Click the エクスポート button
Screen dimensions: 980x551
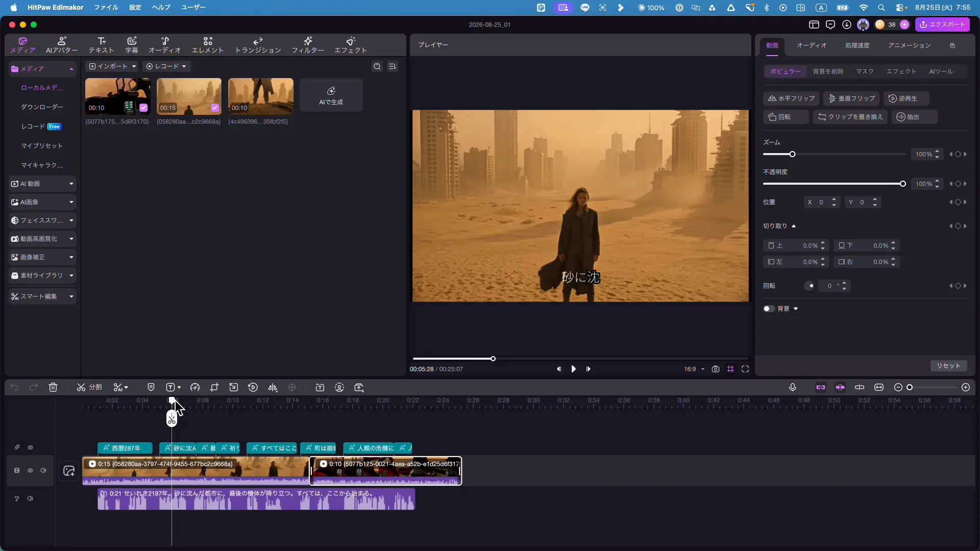tap(942, 24)
